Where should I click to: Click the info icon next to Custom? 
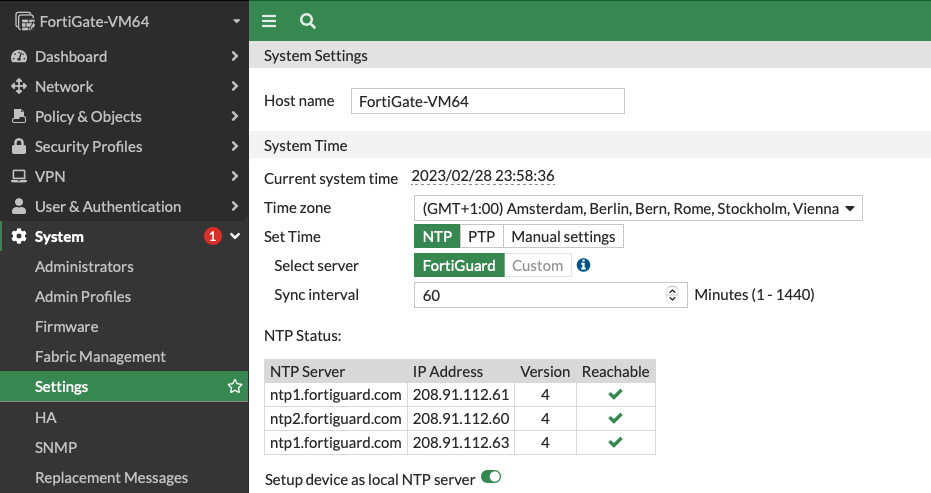584,265
